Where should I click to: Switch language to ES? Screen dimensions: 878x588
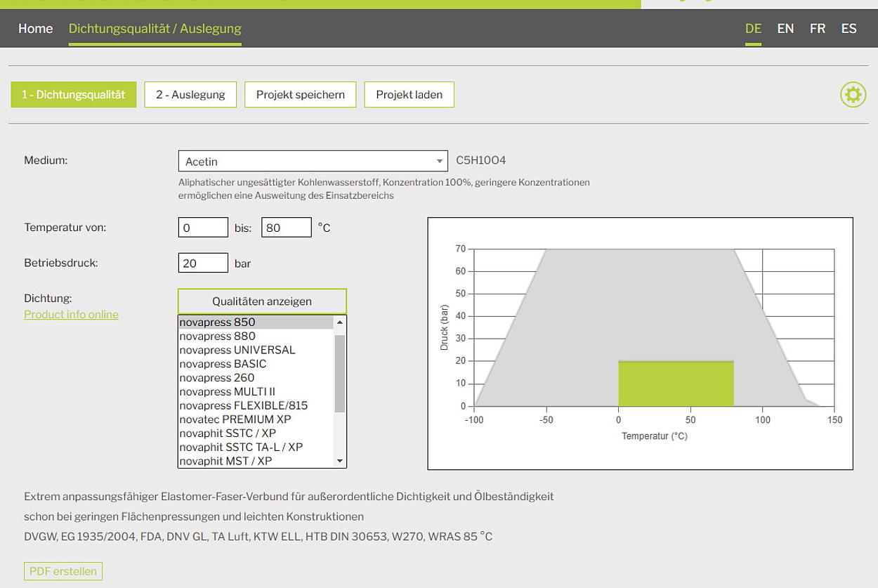coord(849,29)
